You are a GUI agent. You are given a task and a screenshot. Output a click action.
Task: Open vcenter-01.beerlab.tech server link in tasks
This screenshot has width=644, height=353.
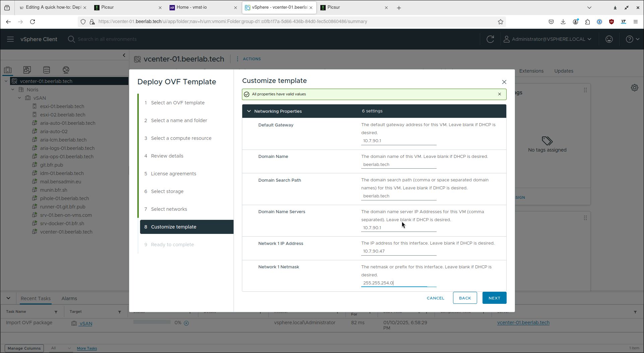523,323
